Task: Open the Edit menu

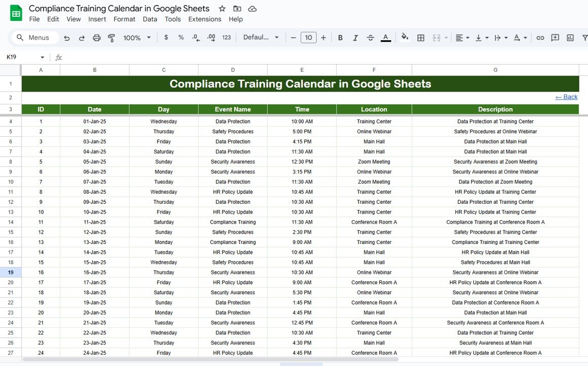Action: (53, 19)
